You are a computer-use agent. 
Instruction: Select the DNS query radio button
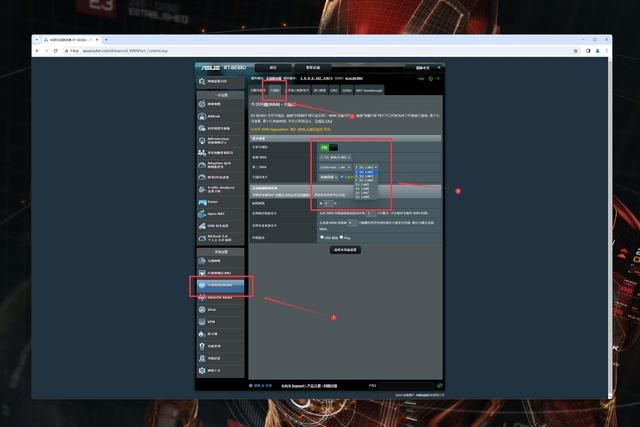321,237
